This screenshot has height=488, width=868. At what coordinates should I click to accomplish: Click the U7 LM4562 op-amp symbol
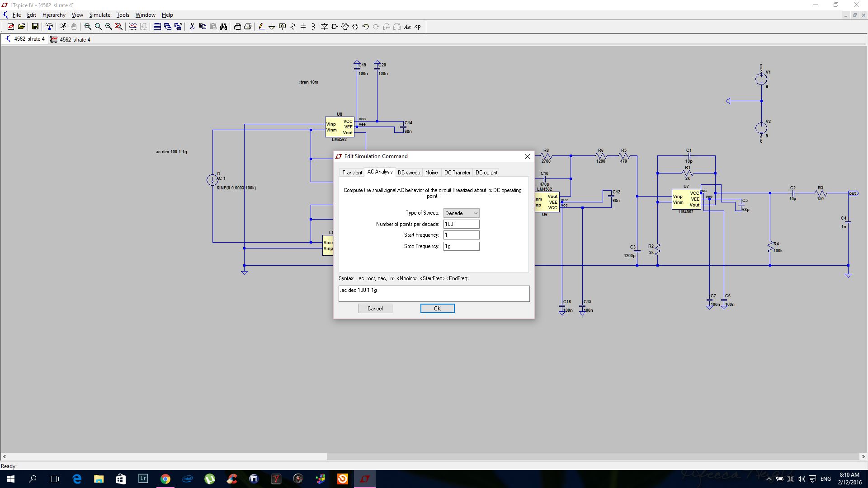point(686,199)
